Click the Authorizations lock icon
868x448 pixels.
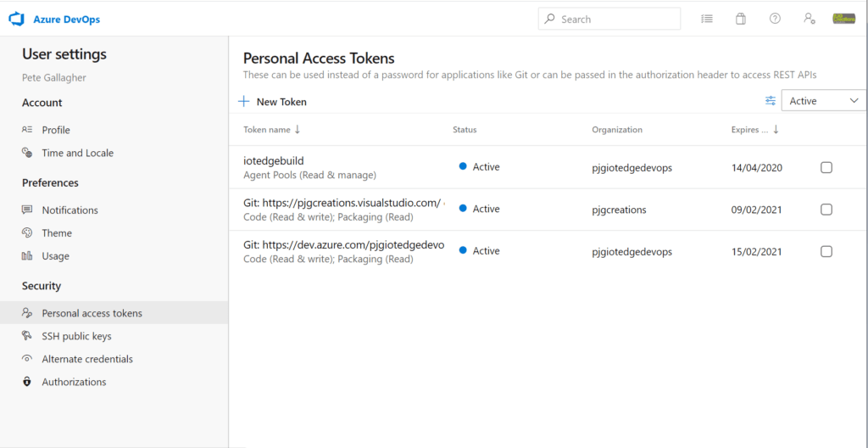click(x=27, y=382)
